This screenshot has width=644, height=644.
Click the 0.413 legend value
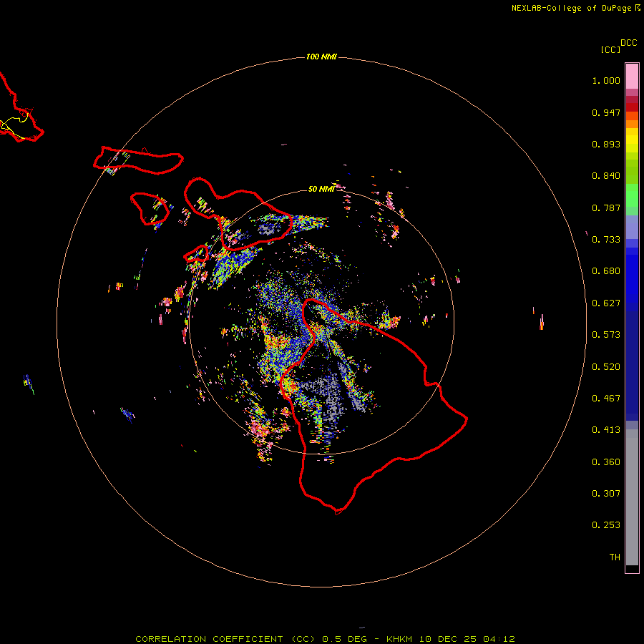(605, 430)
